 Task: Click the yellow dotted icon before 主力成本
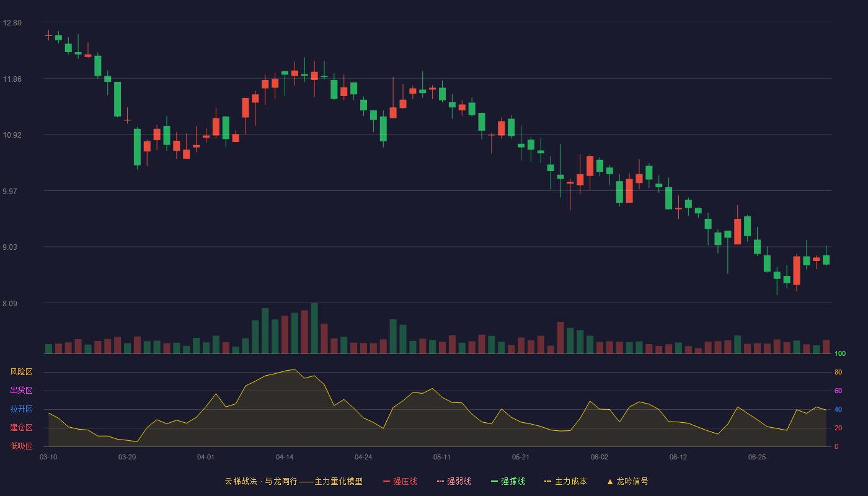(547, 481)
